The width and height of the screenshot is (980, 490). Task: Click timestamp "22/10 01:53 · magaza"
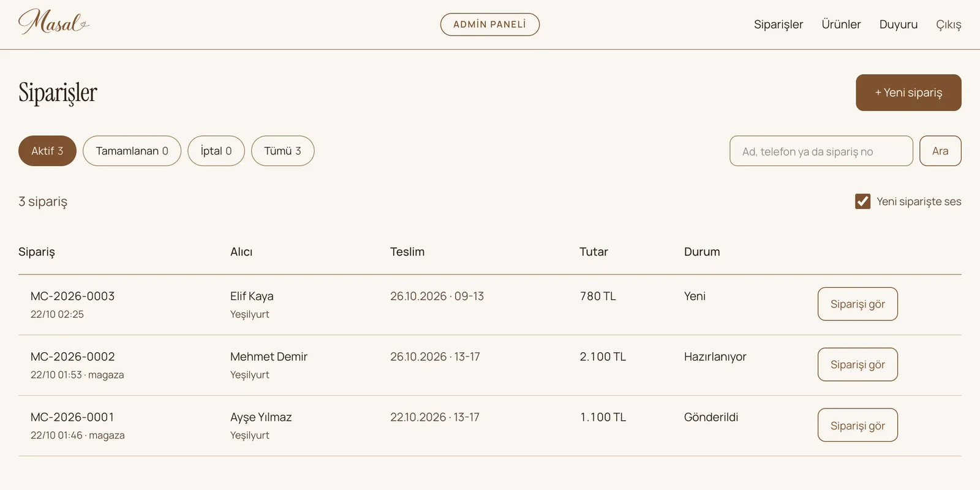tap(77, 375)
